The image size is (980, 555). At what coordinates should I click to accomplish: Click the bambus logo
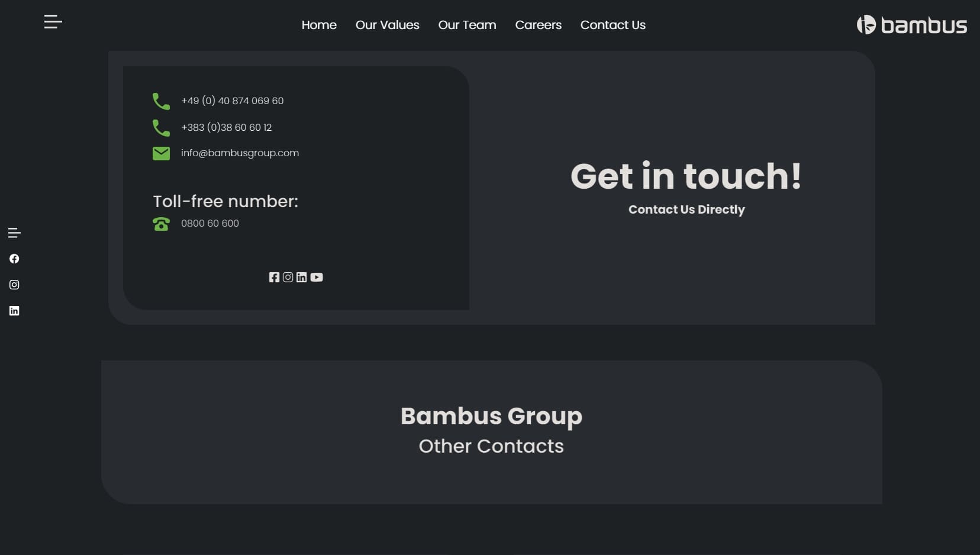click(x=911, y=25)
